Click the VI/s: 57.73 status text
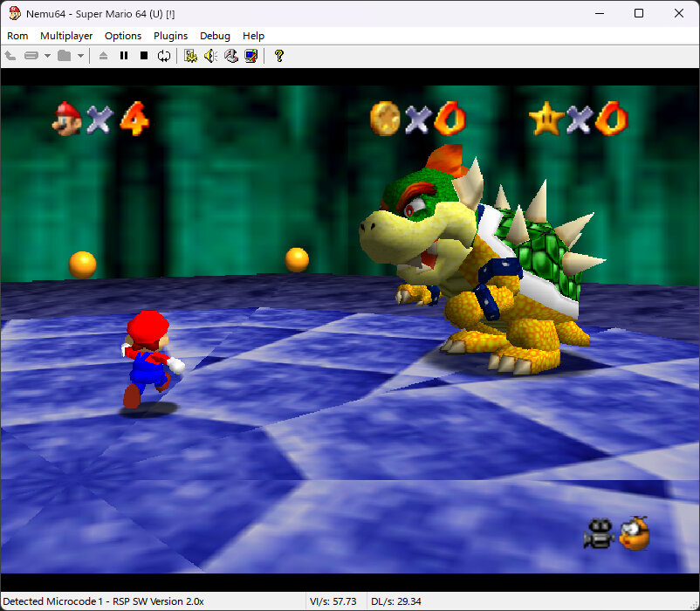This screenshot has width=700, height=611. point(333,601)
